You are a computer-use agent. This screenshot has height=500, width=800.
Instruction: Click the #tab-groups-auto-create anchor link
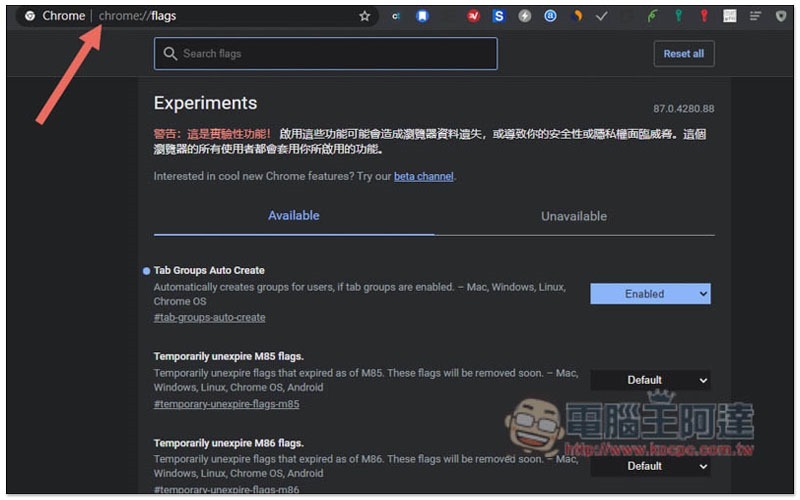[209, 318]
